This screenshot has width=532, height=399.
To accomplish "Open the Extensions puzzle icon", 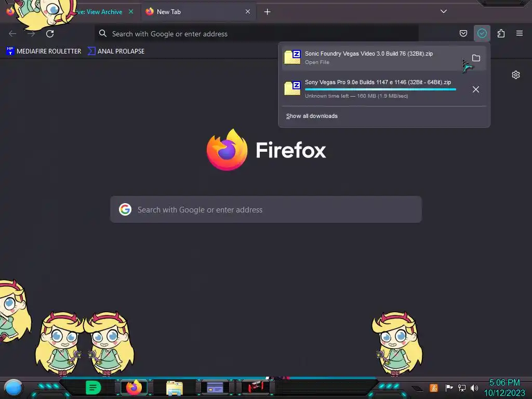I will pos(501,33).
